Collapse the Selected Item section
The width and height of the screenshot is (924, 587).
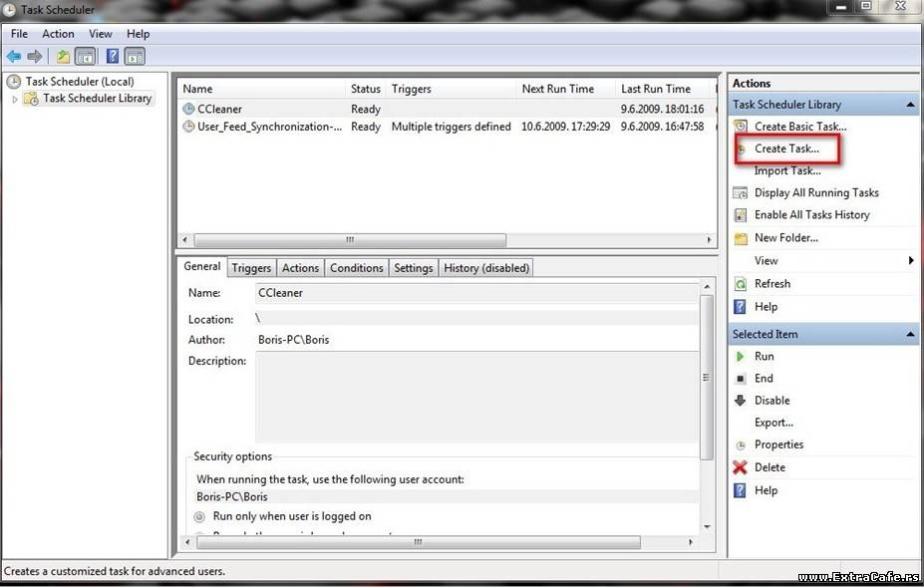pos(909,335)
